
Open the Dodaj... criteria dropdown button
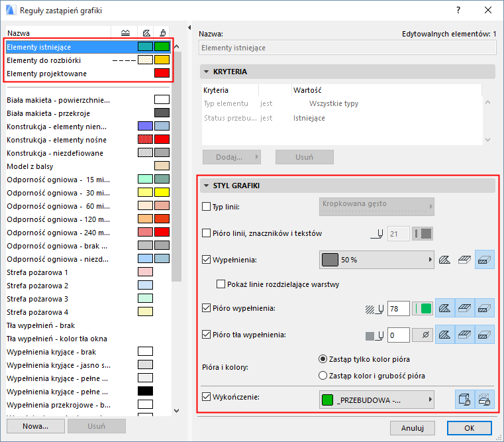(x=231, y=157)
